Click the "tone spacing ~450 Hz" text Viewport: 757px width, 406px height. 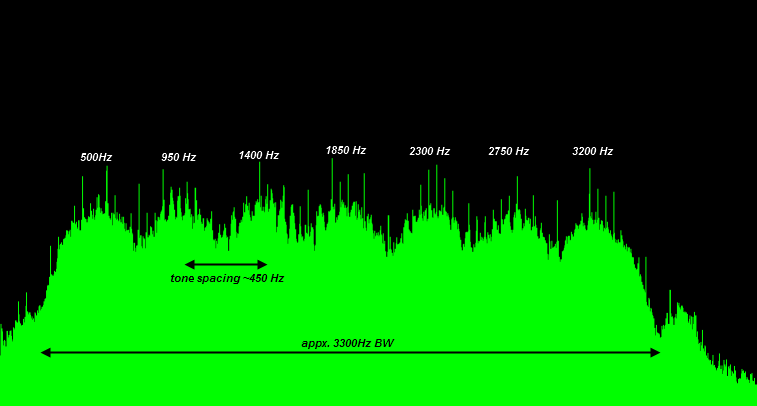pos(227,279)
